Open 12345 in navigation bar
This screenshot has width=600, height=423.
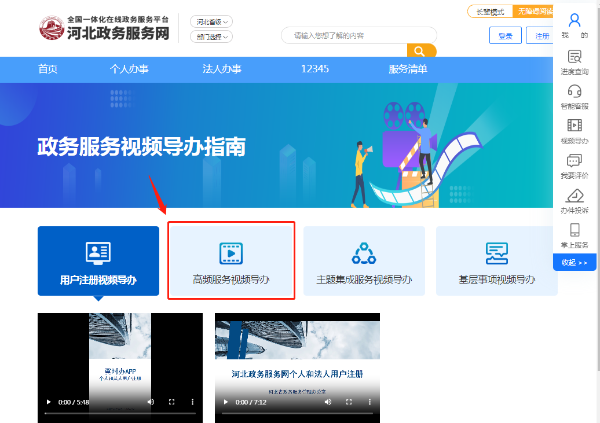(x=315, y=69)
